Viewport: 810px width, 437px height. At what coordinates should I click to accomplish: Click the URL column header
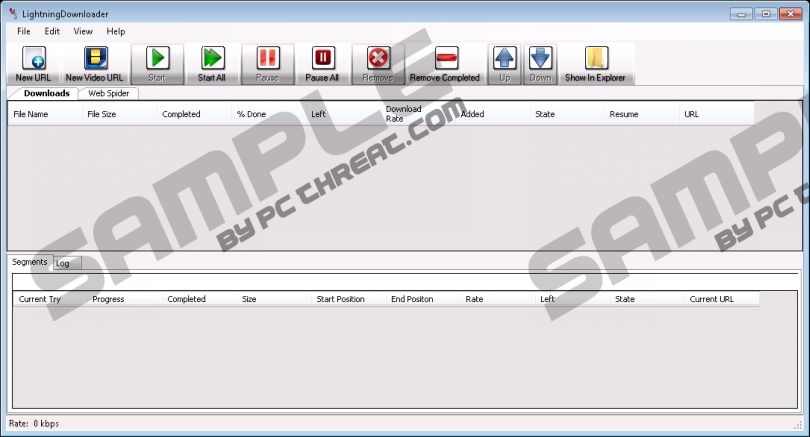pos(717,114)
